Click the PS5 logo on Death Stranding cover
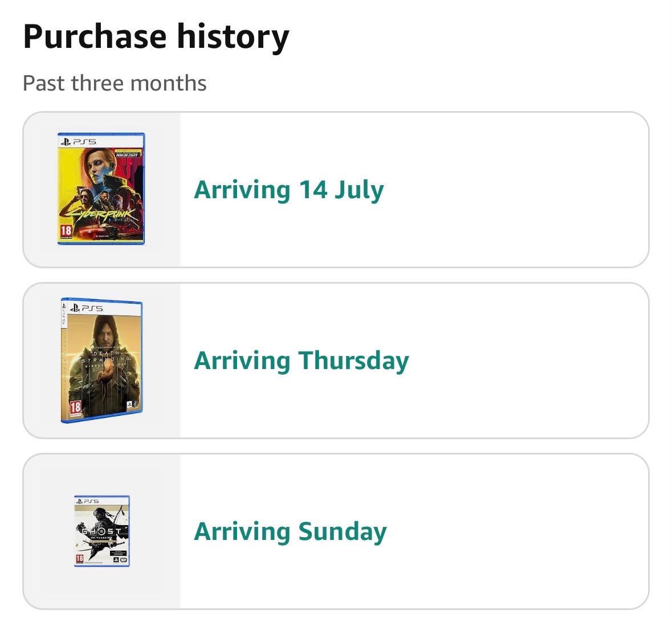Image resolution: width=672 pixels, height=618 pixels. pos(86,308)
